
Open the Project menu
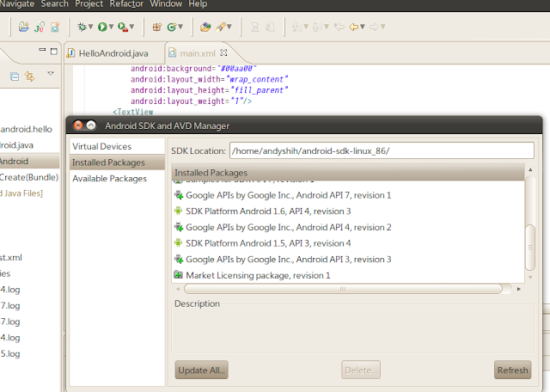pyautogui.click(x=89, y=3)
